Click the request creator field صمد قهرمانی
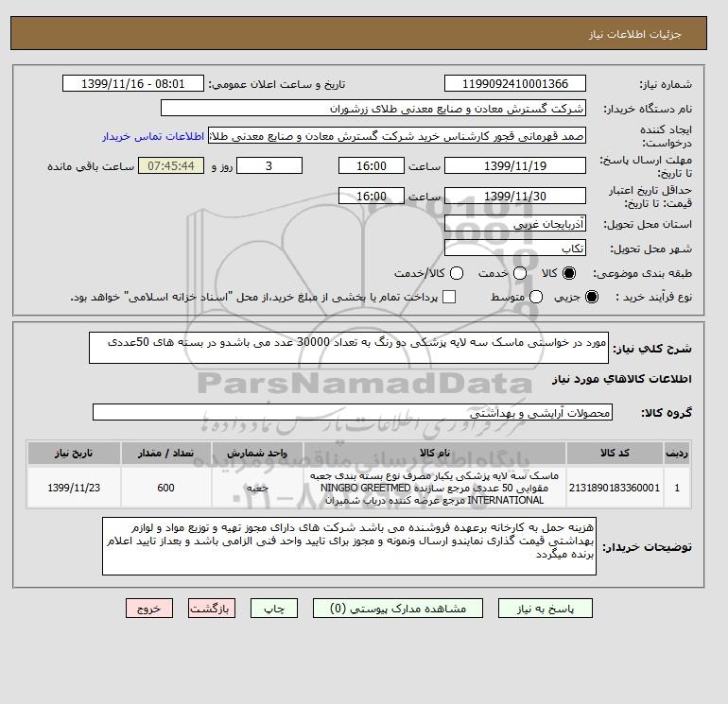The height and width of the screenshot is (704, 728). pyautogui.click(x=397, y=136)
